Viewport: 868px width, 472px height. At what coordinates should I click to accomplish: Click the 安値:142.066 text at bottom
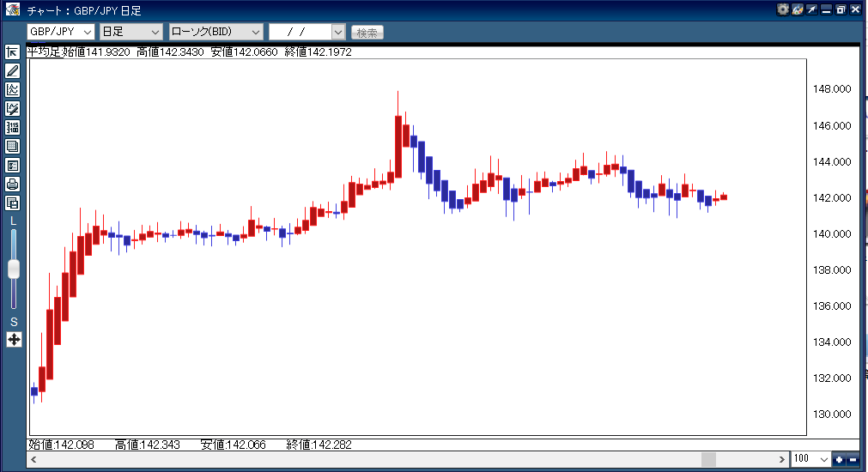[x=233, y=445]
